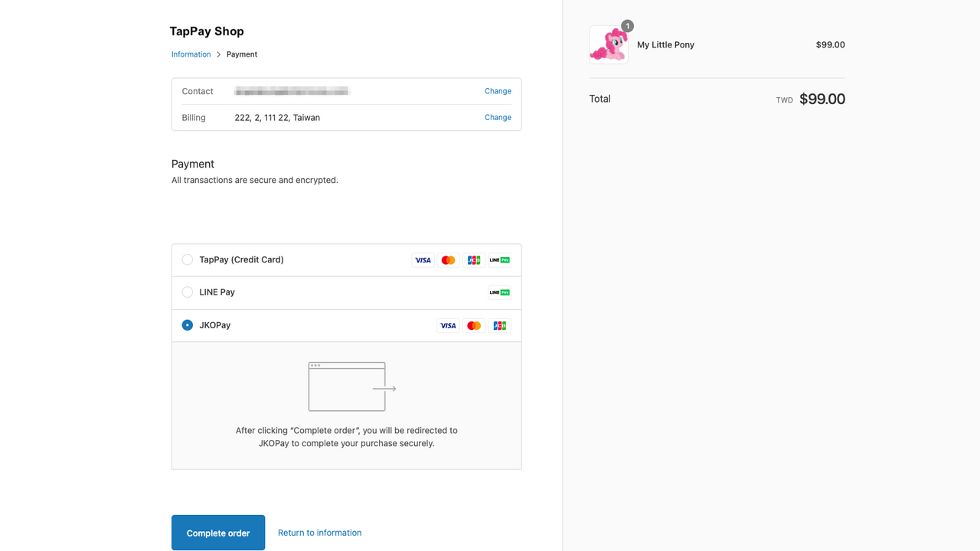Image resolution: width=980 pixels, height=551 pixels.
Task: Click the blurred contact email value
Action: 292,91
